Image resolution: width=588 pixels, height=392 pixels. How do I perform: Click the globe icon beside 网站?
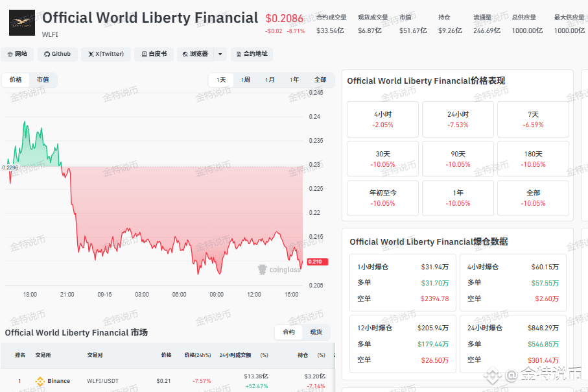pyautogui.click(x=10, y=55)
